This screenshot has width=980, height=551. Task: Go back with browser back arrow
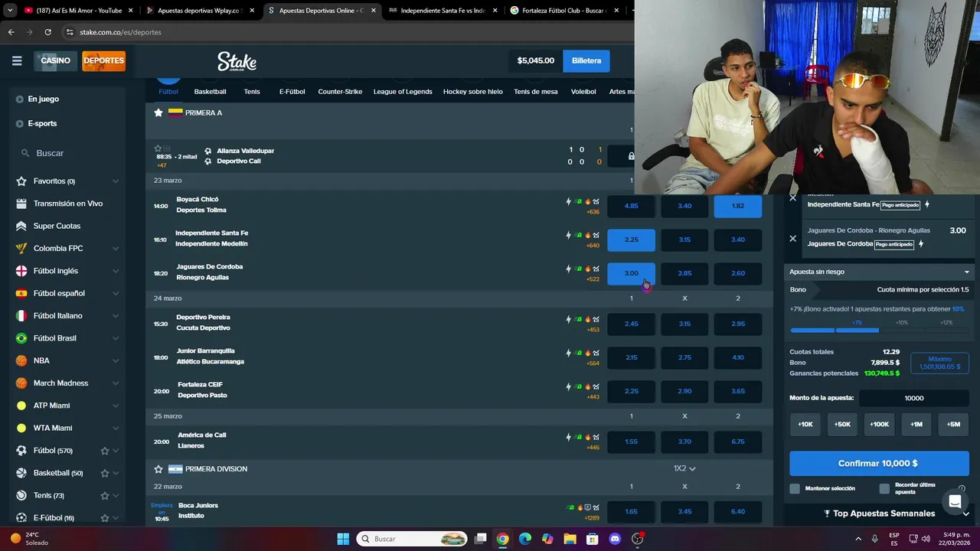[x=11, y=32]
